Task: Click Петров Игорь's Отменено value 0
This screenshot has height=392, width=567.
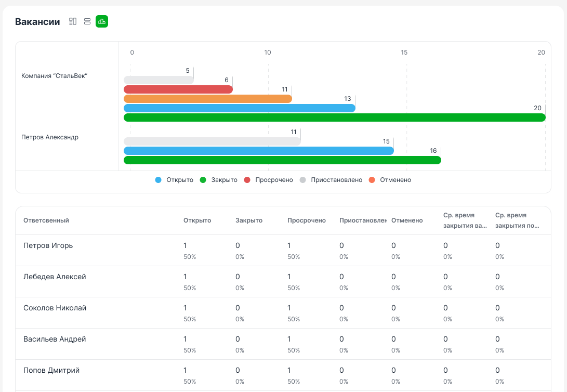Action: (393, 245)
